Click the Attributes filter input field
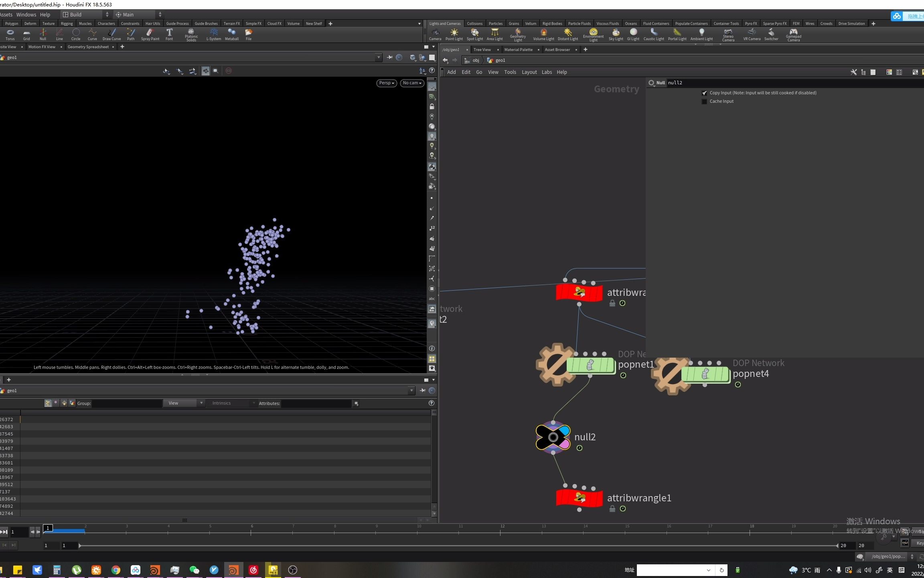This screenshot has height=578, width=924. coord(316,403)
